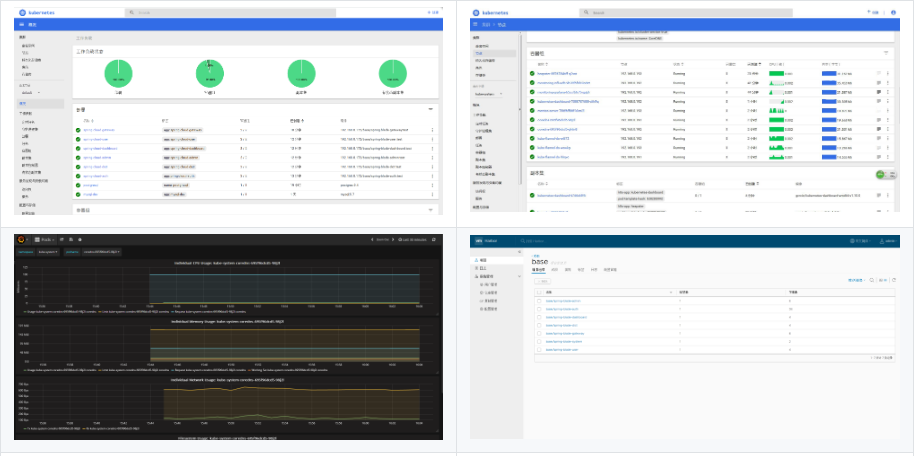Click Harbor repository list refresh icon
This screenshot has height=456, width=914.
[x=894, y=280]
